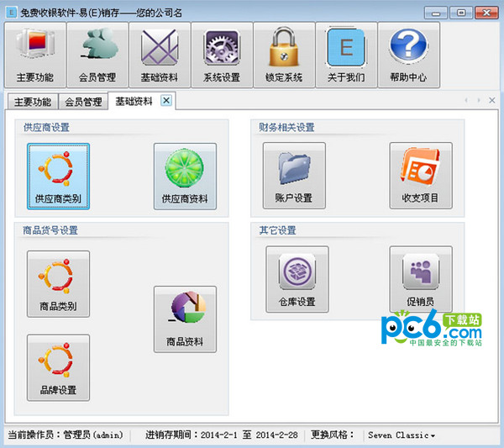Open 帮助中心 question mark icon
The height and width of the screenshot is (448, 504).
(x=408, y=55)
